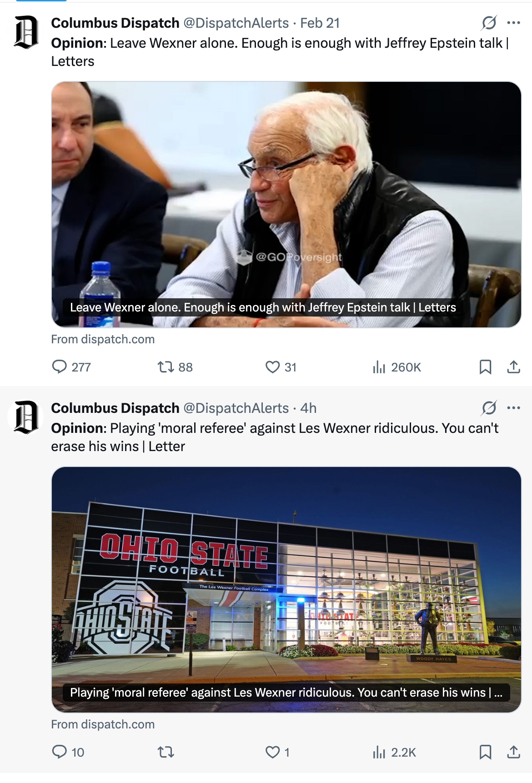Image resolution: width=532 pixels, height=783 pixels.
Task: Open more options on the 4h post
Action: 513,408
